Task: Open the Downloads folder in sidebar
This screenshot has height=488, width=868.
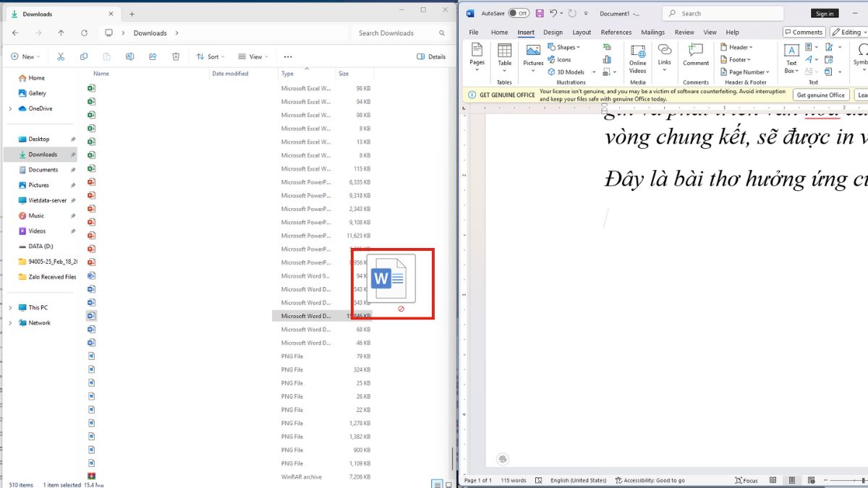Action: pos(44,154)
